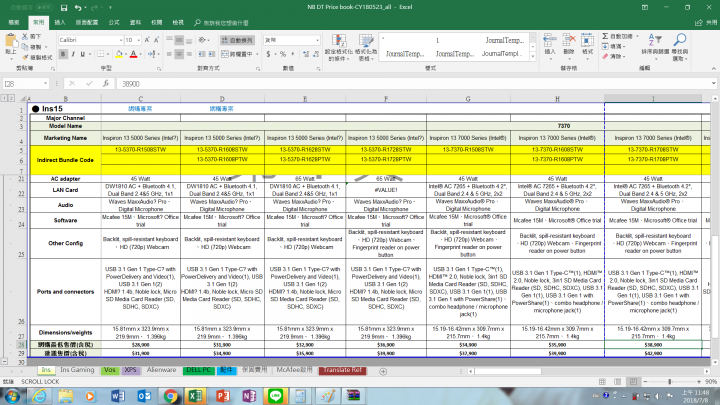This screenshot has width=720, height=405.
Task: Toggle Bold formatting
Action: (x=63, y=54)
